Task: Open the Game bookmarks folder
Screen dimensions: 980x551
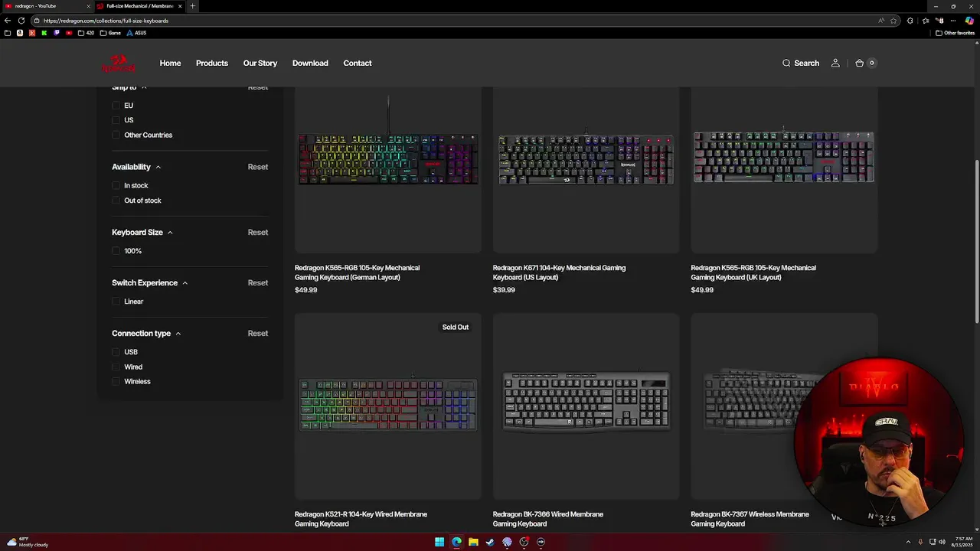Action: pyautogui.click(x=111, y=33)
